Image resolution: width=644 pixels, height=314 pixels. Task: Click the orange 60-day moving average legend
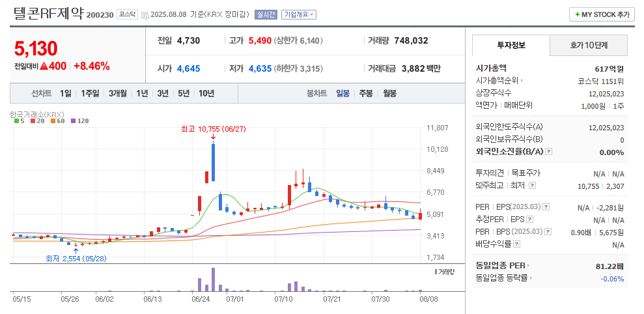click(x=57, y=121)
